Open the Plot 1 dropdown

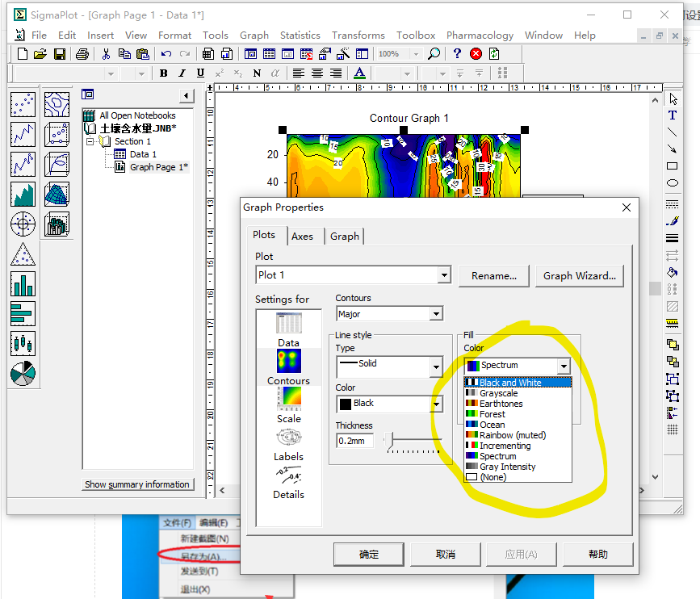coord(443,275)
